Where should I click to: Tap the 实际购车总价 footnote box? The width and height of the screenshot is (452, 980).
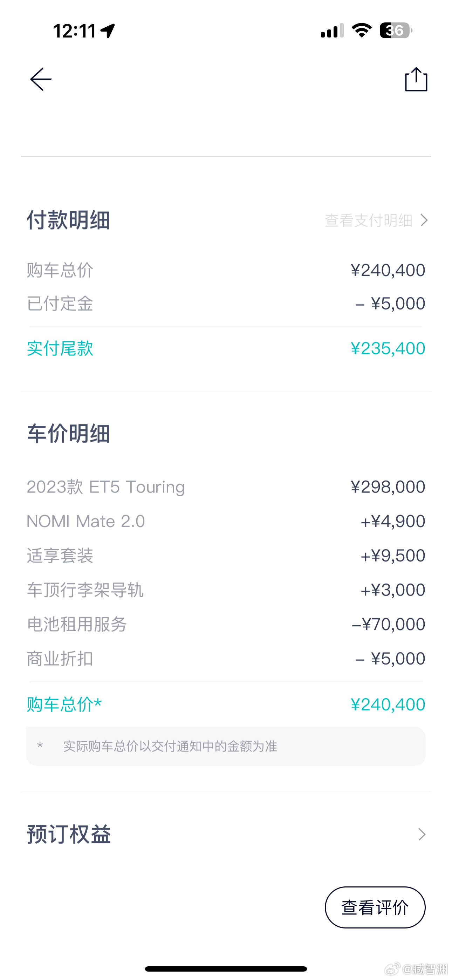226,746
